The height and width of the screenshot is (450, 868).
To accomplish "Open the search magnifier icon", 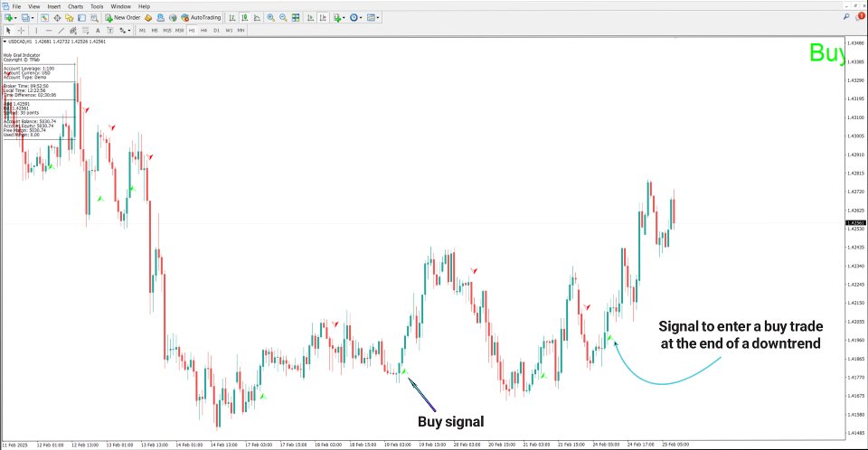I will pos(846,17).
